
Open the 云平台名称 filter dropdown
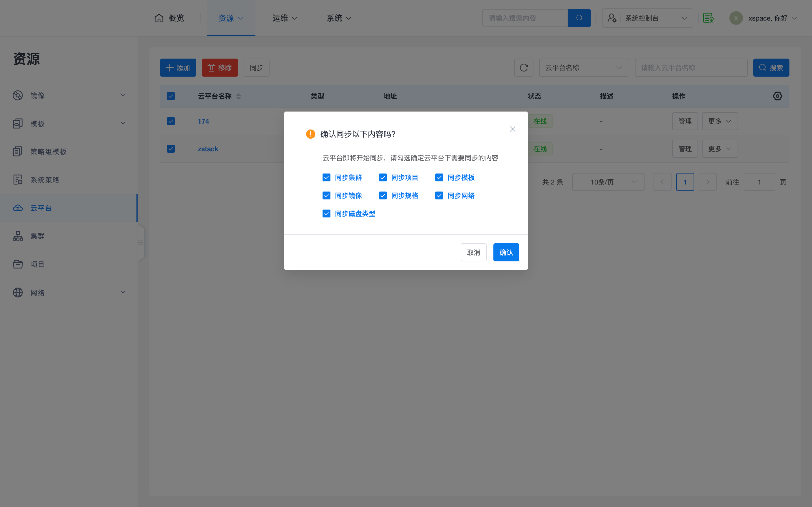point(584,68)
